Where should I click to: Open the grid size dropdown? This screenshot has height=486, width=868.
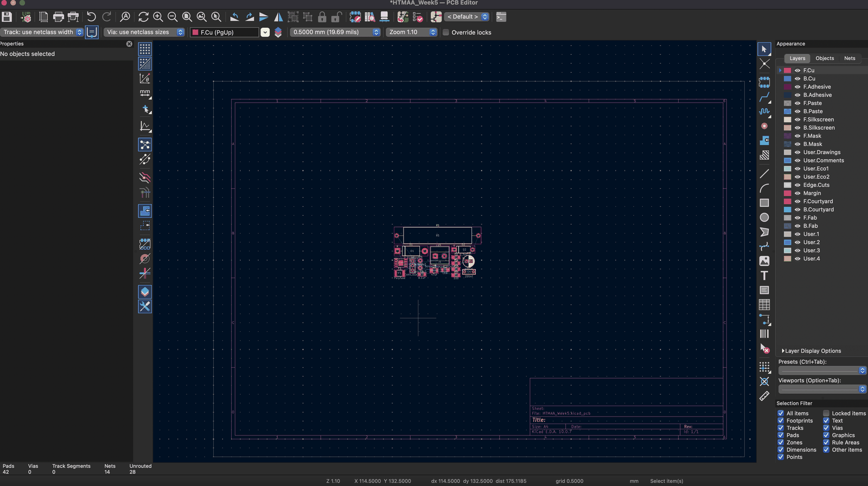(x=335, y=32)
